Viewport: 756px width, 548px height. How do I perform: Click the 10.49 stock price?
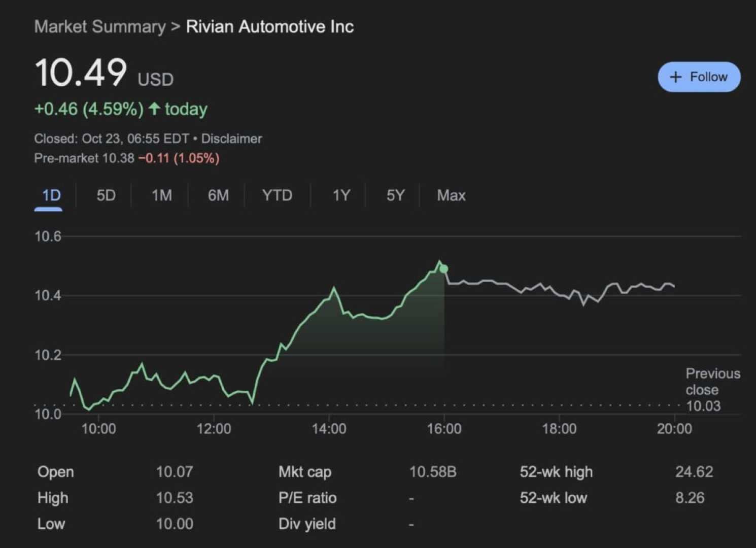(x=81, y=72)
